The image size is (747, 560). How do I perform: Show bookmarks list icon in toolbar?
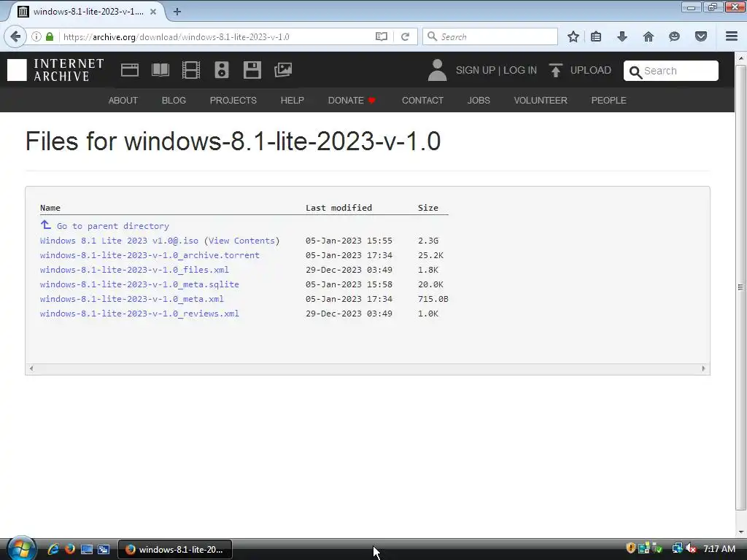click(x=596, y=36)
